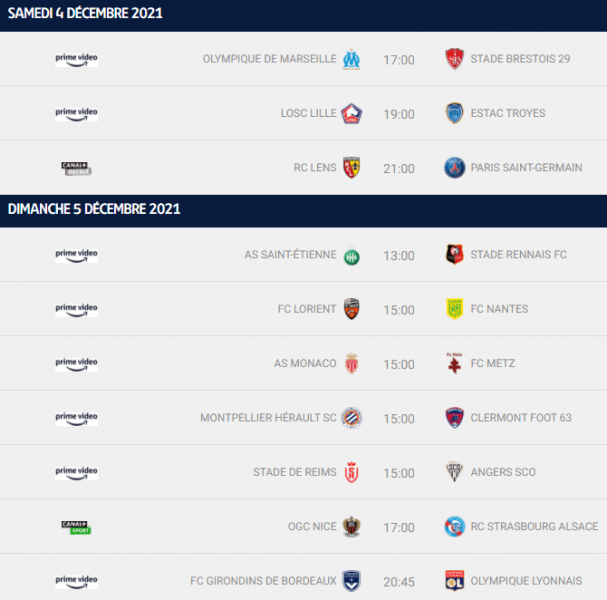Click the 21:00 kickoff time for Lens–PSG
This screenshot has height=600, width=607.
(399, 168)
